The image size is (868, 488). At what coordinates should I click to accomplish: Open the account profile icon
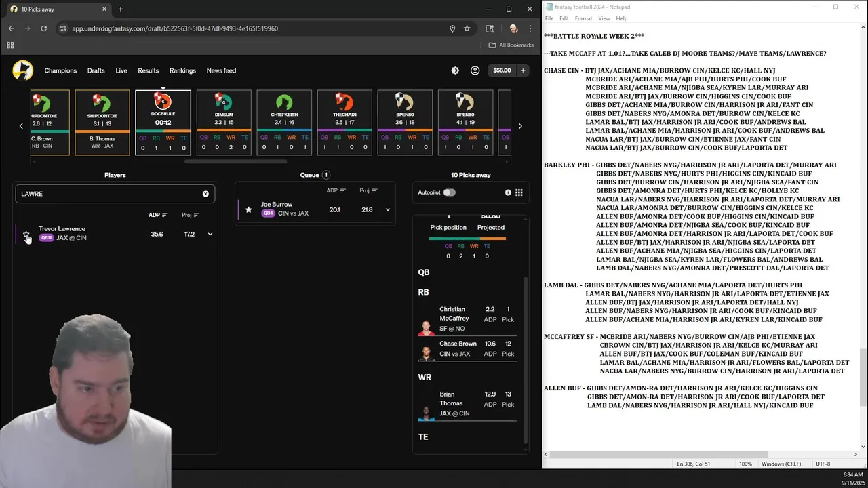[x=475, y=70]
